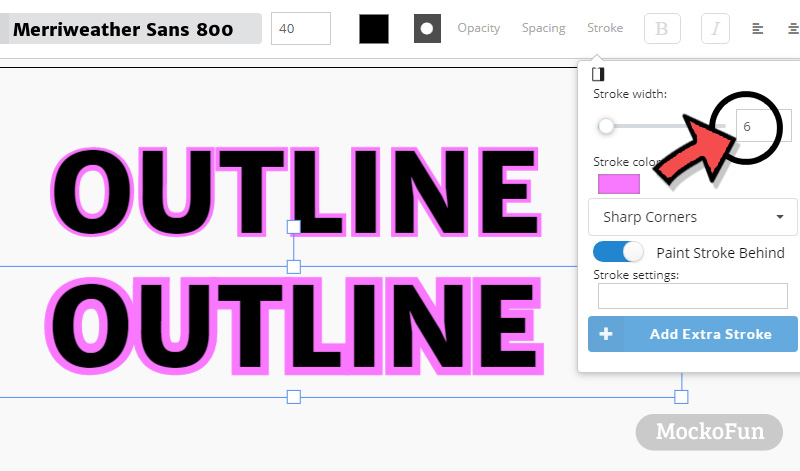Click the MockoFun logo link

tap(709, 432)
